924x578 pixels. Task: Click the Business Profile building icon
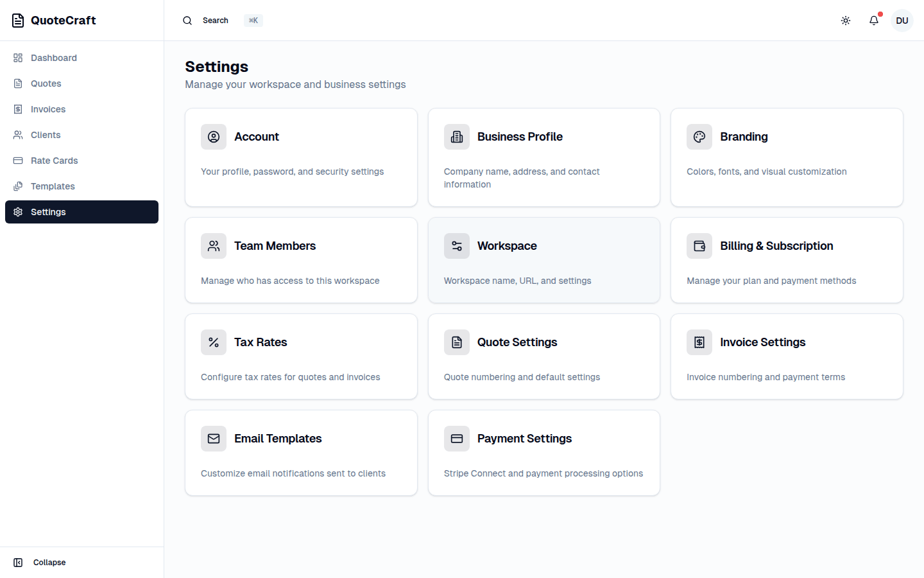(x=456, y=137)
